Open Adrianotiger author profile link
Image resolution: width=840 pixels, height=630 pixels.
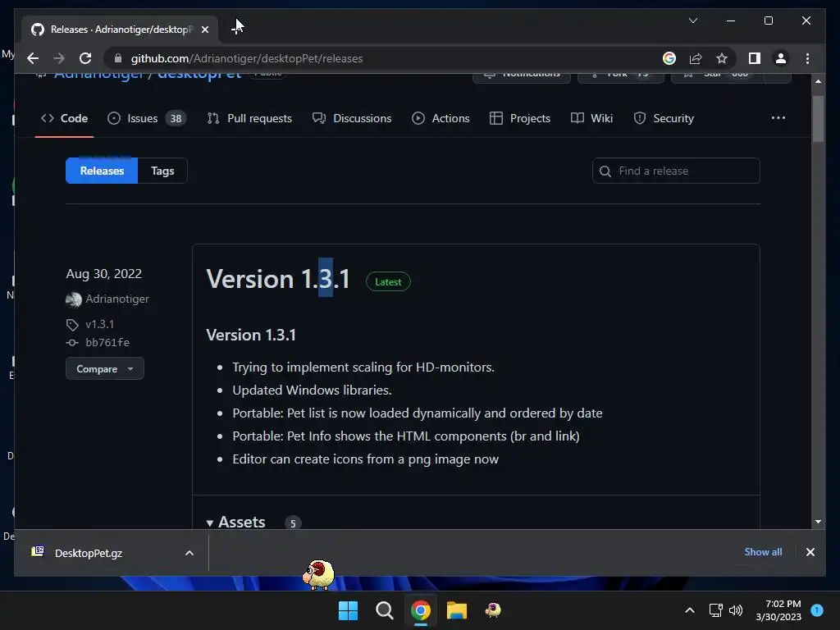point(117,299)
